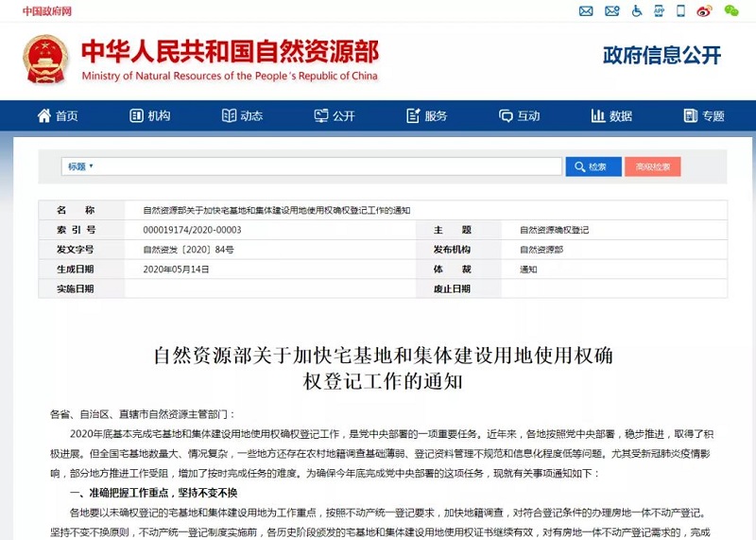Screen dimensions: 756x540
Task: Click the APP download icon
Action: point(659,11)
